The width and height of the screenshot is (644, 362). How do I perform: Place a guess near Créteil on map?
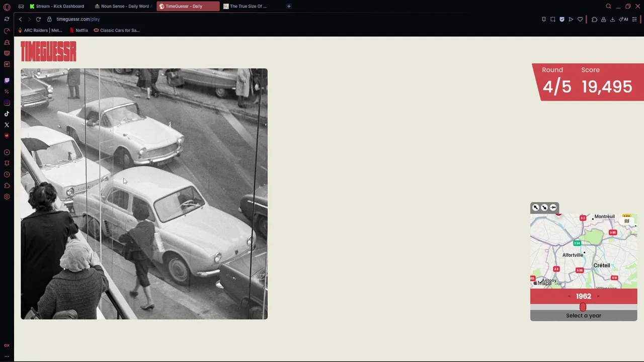[x=602, y=265]
